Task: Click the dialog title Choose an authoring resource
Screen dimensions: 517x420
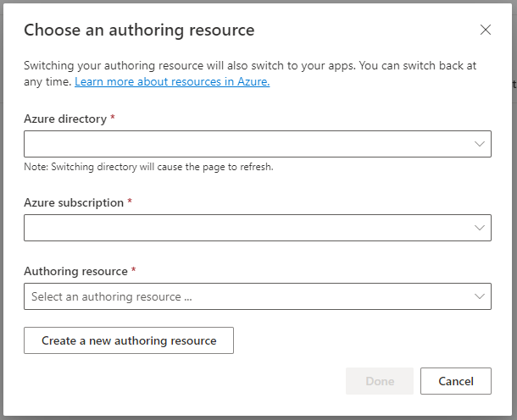Action: (139, 30)
